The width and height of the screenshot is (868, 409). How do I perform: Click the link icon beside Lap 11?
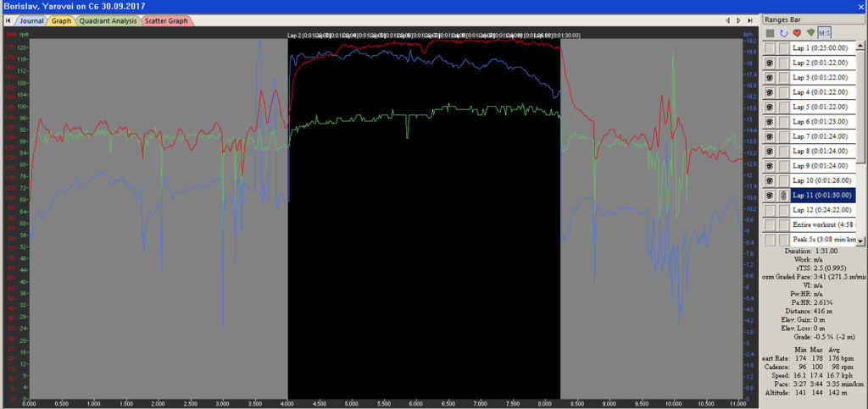coord(784,195)
